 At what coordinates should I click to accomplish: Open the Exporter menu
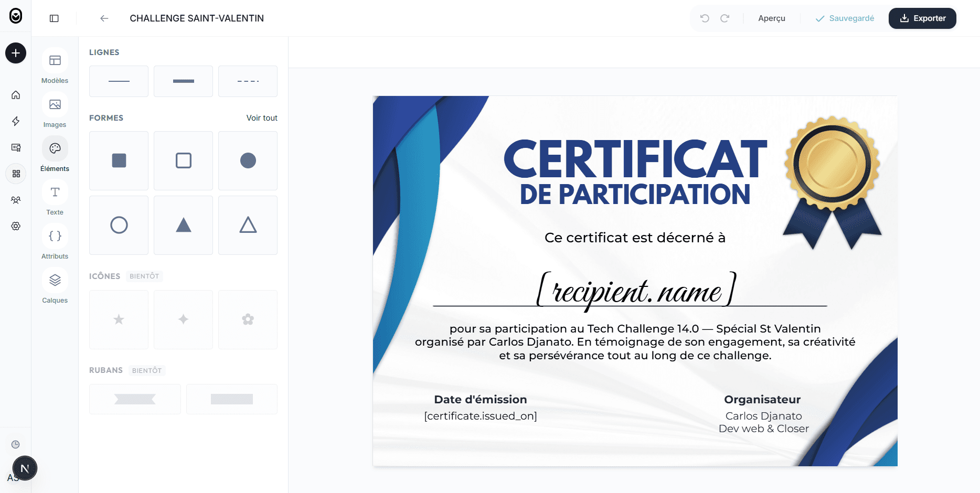coord(922,18)
